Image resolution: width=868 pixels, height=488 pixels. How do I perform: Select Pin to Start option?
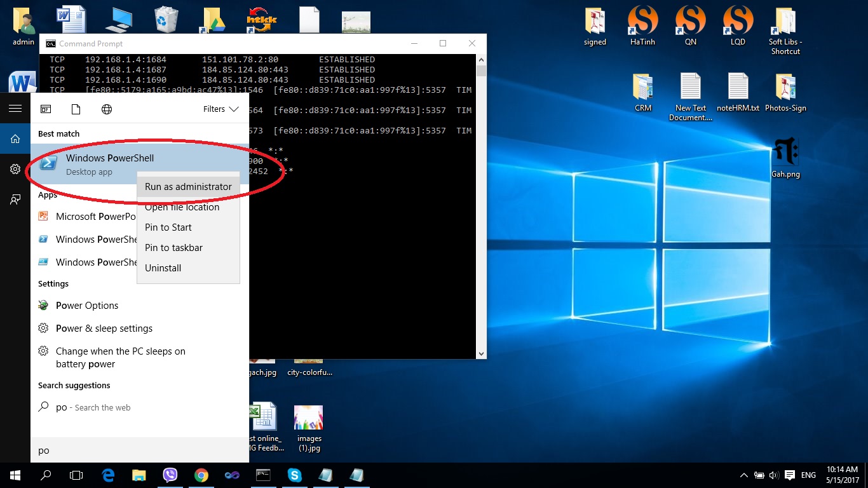[x=168, y=227]
